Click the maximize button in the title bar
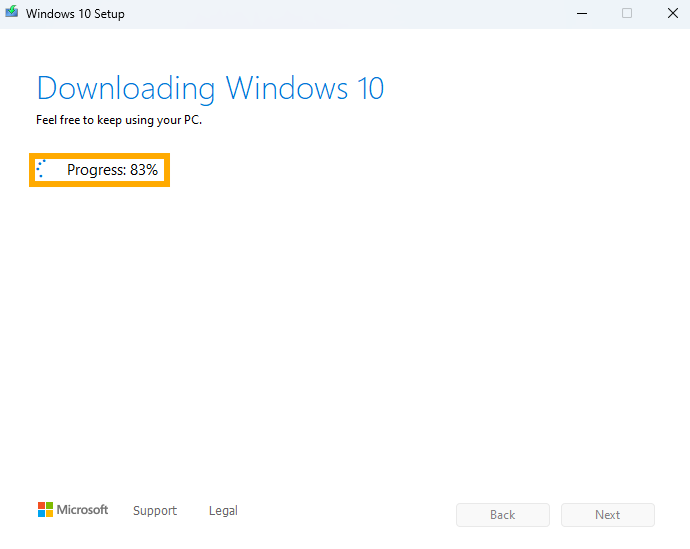Screen dimensions: 690x549 pos(627,14)
